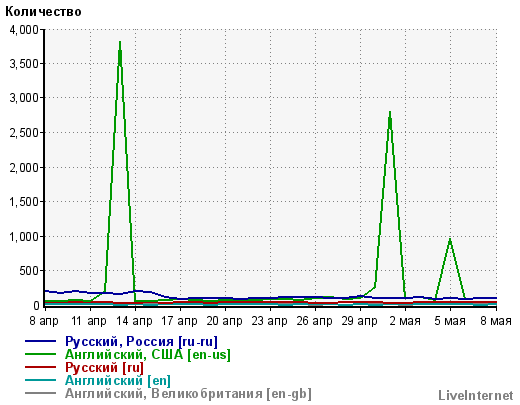The height and width of the screenshot is (405, 520).
Task: Click the green en-us legend line swatch
Action: pyautogui.click(x=40, y=354)
